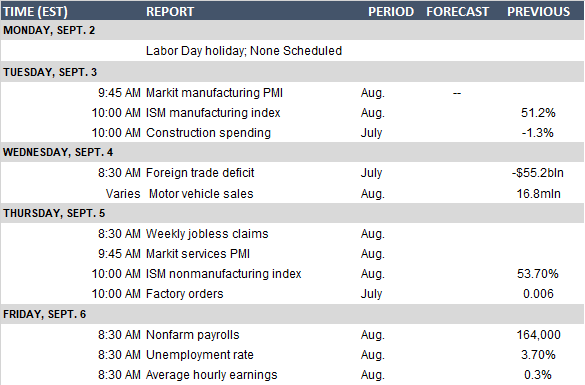585x385 pixels.
Task: Click Markit manufacturing PMI report
Action: 214,93
